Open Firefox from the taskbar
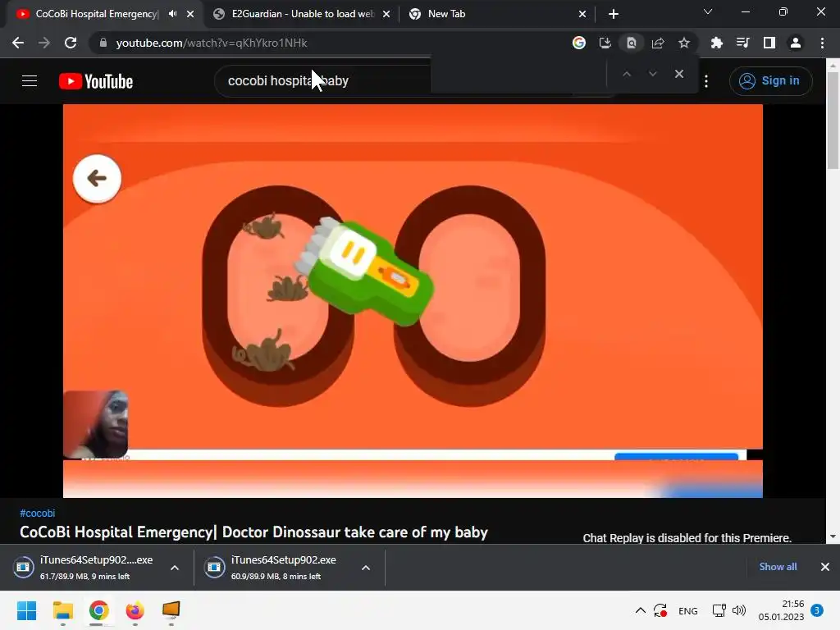Viewport: 840px width, 630px height. (x=135, y=610)
